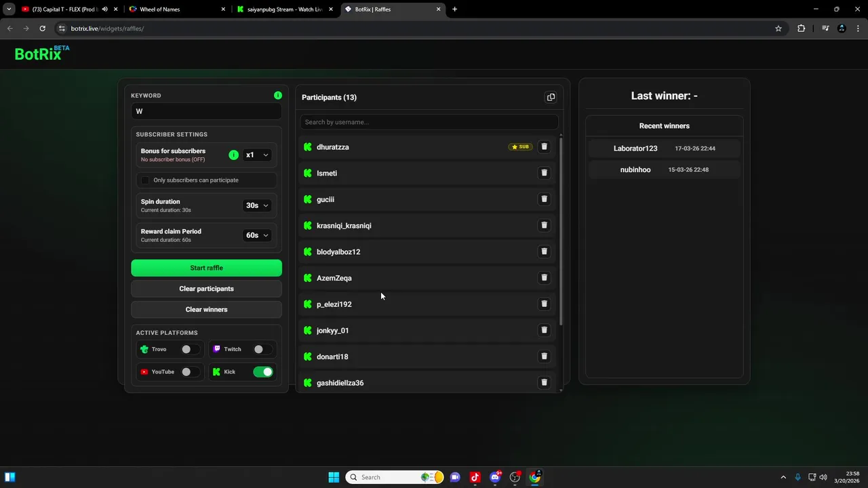
Task: Show hidden system tray icons
Action: pyautogui.click(x=783, y=477)
